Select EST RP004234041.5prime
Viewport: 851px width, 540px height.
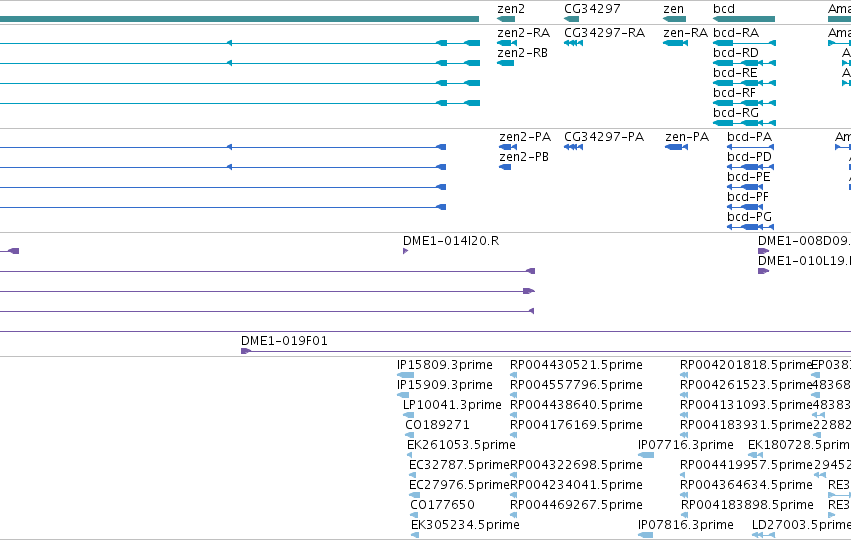576,485
